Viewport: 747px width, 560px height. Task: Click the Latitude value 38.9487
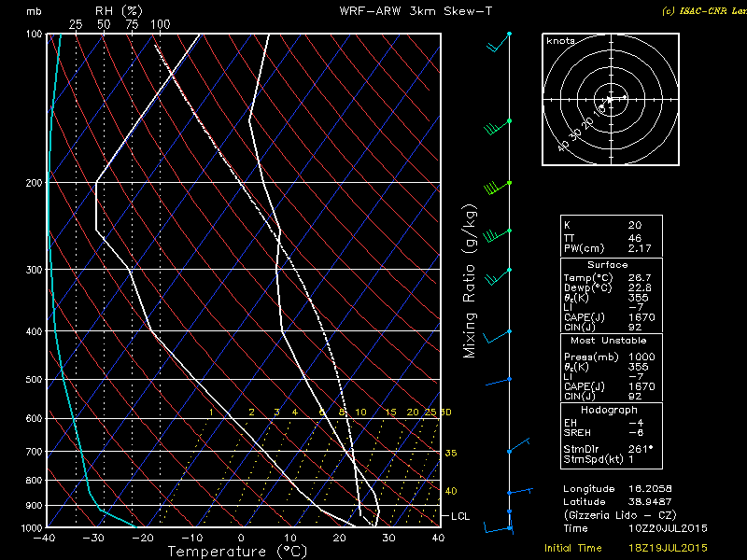click(x=650, y=502)
